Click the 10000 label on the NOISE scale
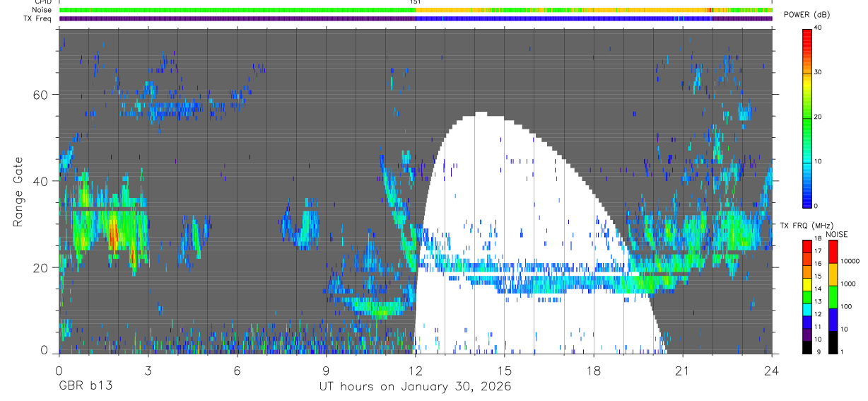 click(851, 261)
